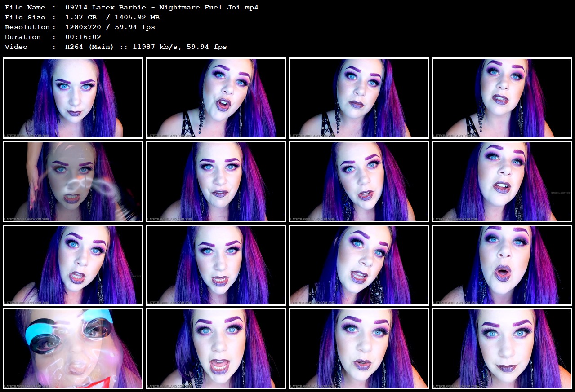Open the third thumbnail in the bottom row

coord(359,348)
